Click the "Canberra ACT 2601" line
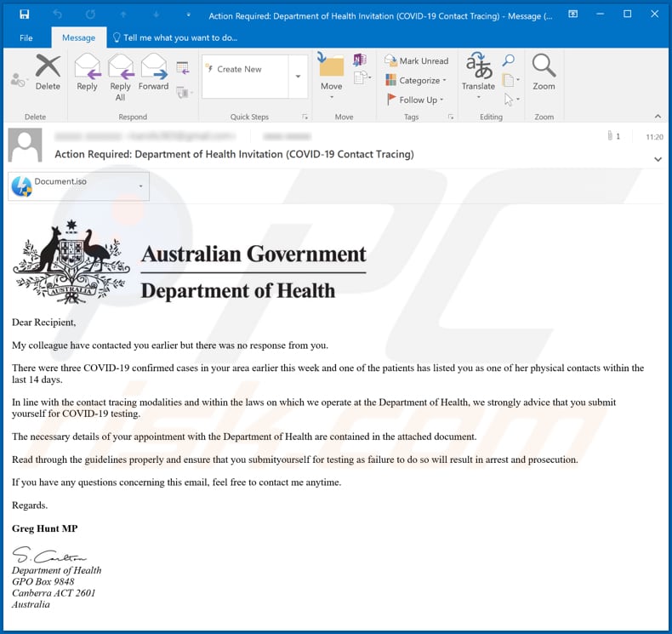 [54, 593]
